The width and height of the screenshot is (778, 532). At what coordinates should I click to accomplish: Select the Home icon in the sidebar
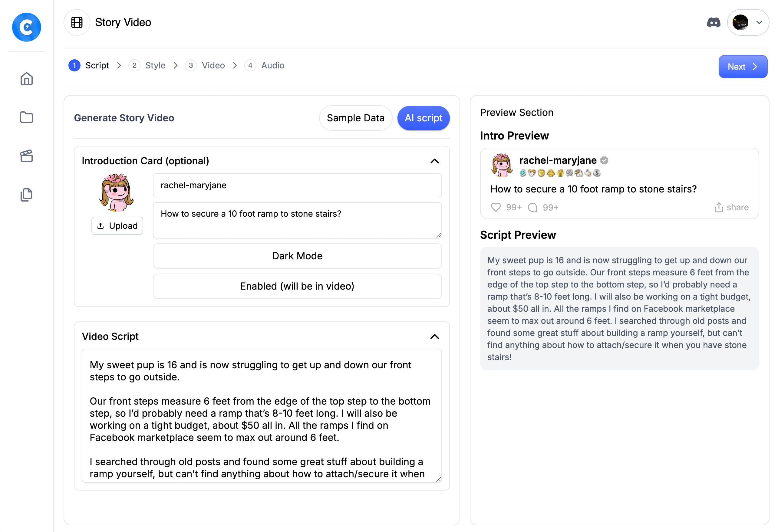tap(26, 79)
